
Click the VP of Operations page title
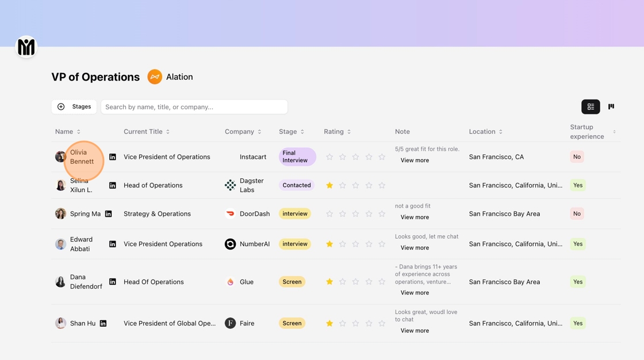95,77
